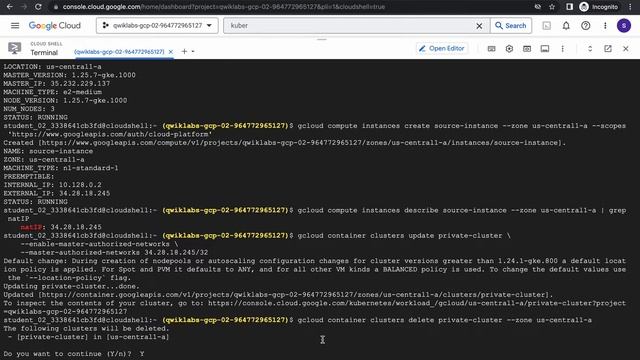This screenshot has width=640, height=360.
Task: Click the web preview icon
Action: tap(527, 49)
